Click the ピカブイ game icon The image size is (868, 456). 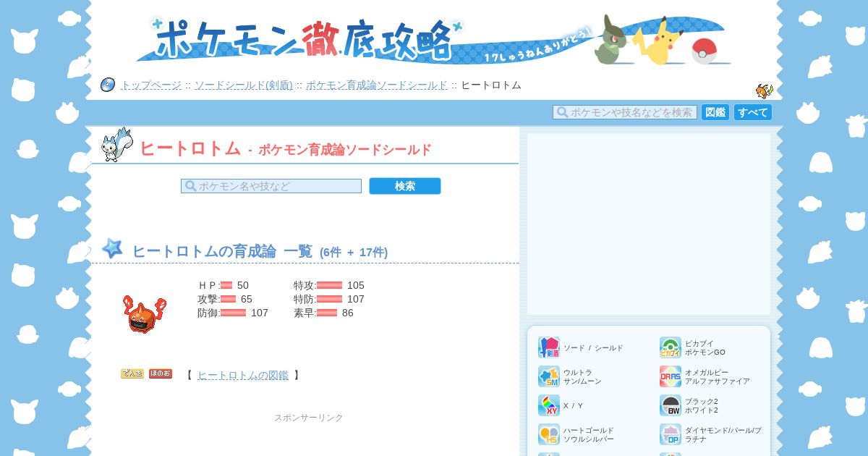pyautogui.click(x=671, y=347)
